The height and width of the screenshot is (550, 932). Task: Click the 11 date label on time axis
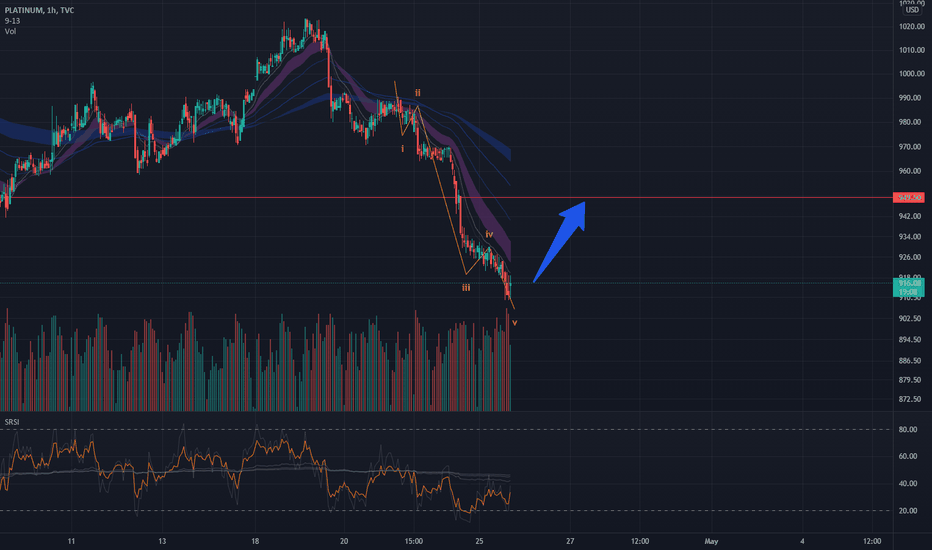[71, 541]
